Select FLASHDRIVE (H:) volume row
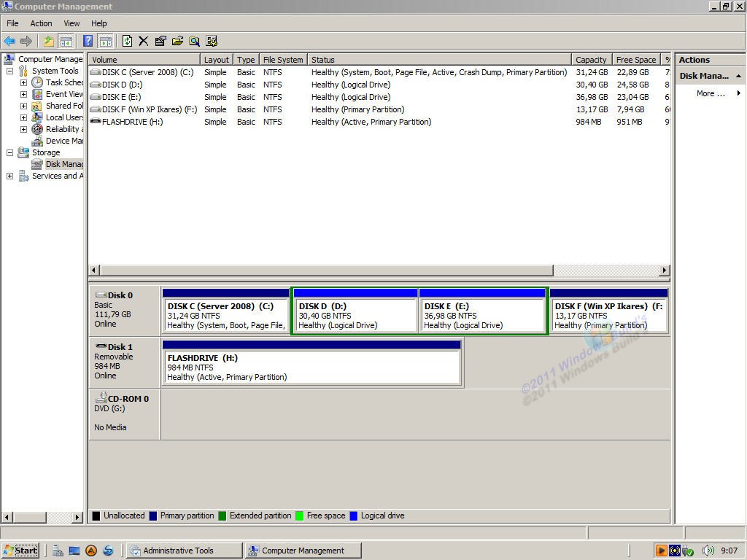 pyautogui.click(x=379, y=122)
